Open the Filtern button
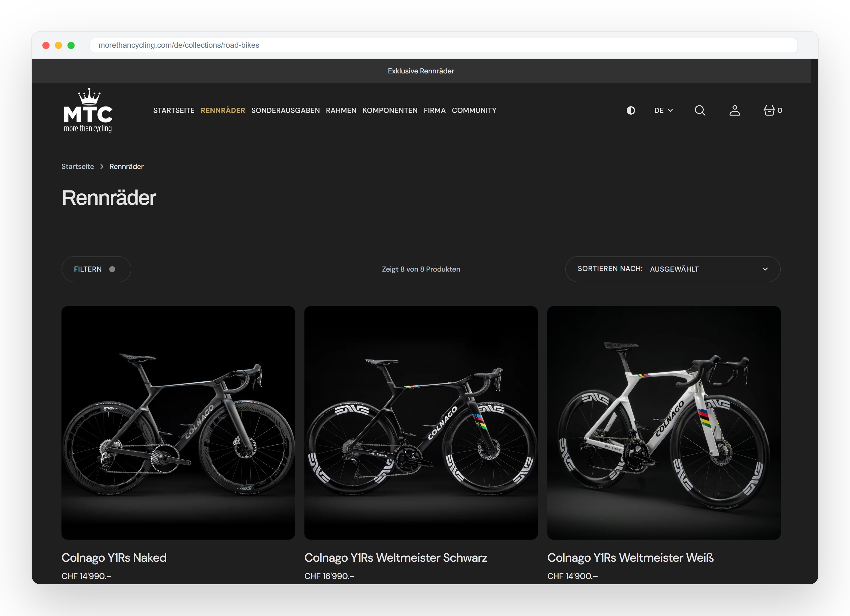Viewport: 850px width, 616px height. (96, 269)
